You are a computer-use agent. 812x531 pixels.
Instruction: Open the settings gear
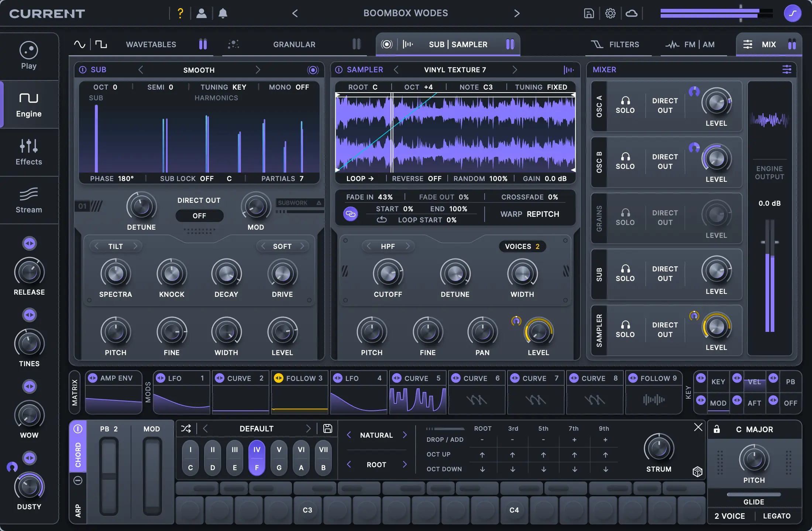tap(610, 13)
